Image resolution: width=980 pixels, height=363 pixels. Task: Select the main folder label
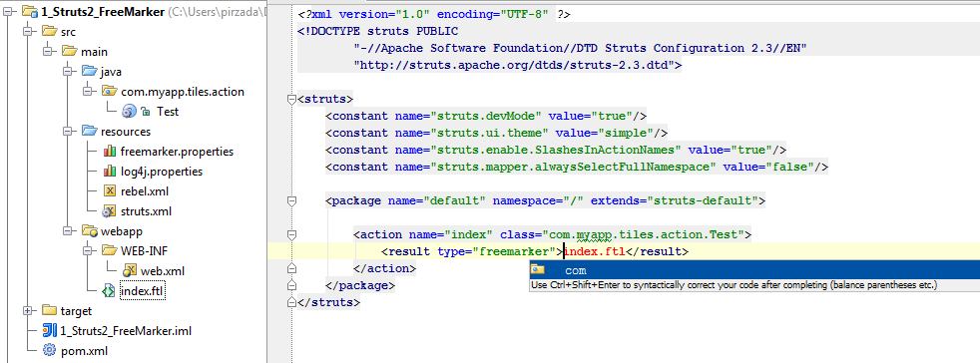(x=95, y=52)
